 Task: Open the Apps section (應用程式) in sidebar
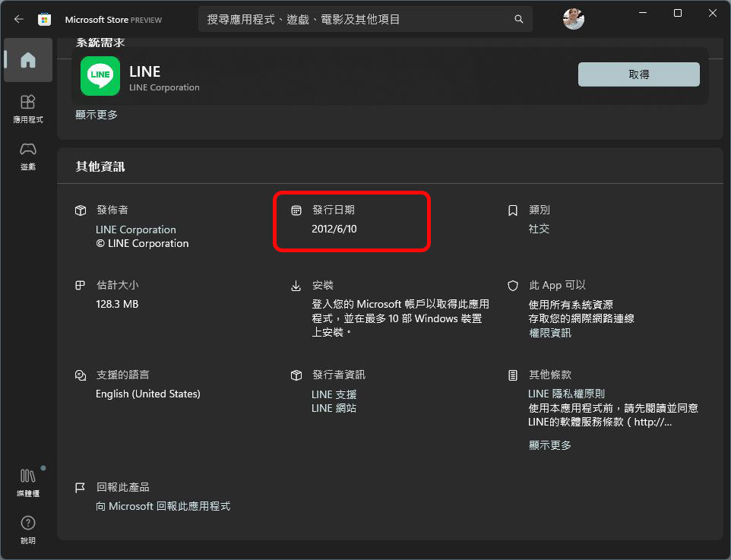(x=28, y=108)
